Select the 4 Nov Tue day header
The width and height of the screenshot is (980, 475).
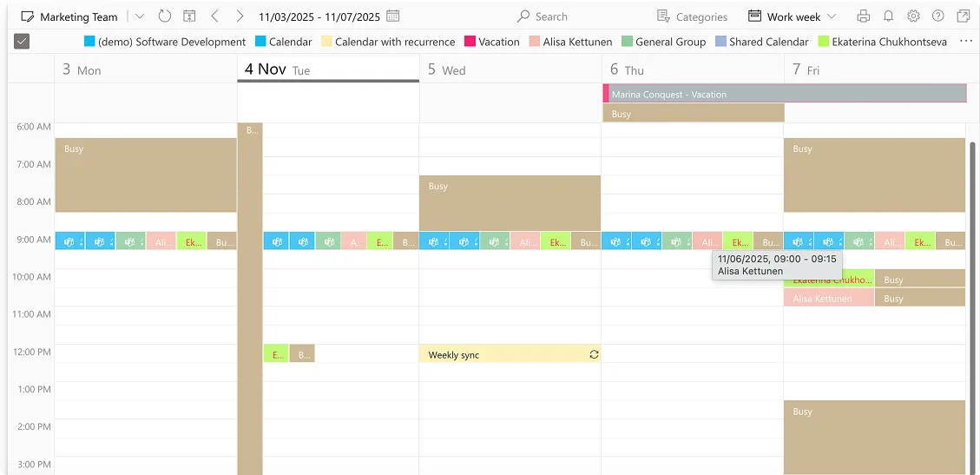pos(328,69)
